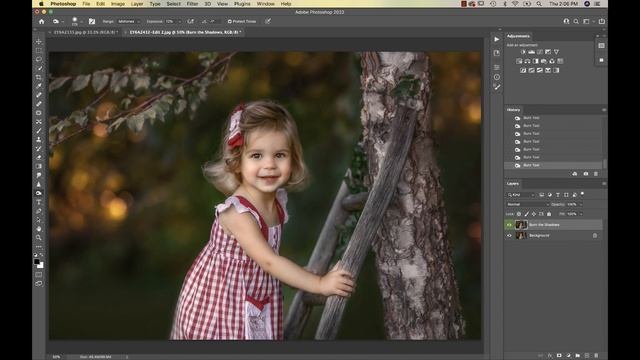Open the Filter menu
Screen dimensions: 640x360
coord(192,4)
